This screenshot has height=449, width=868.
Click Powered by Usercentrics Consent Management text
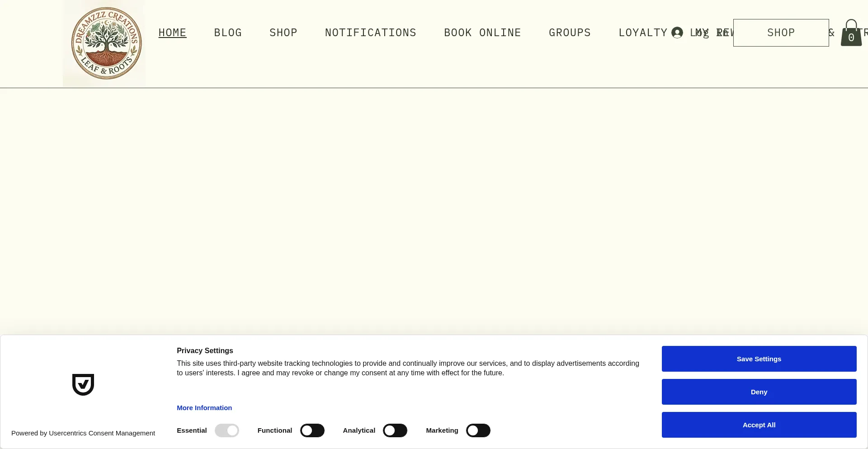pyautogui.click(x=83, y=433)
